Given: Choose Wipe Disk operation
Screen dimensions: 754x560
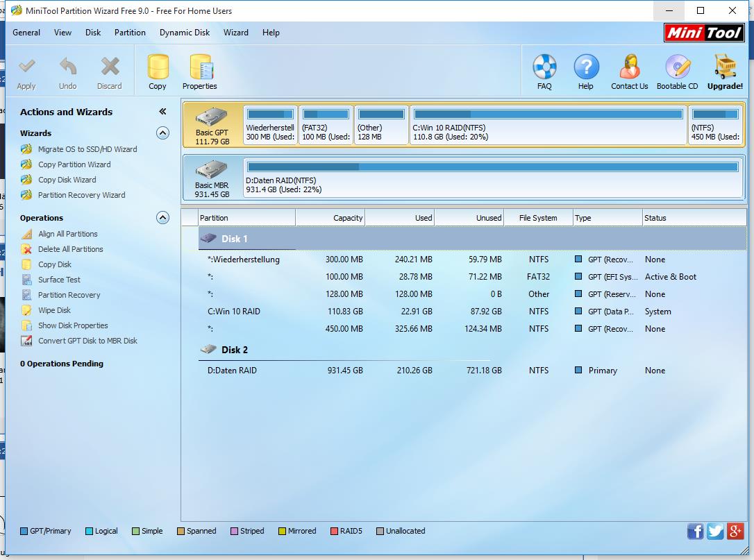Looking at the screenshot, I should [54, 310].
